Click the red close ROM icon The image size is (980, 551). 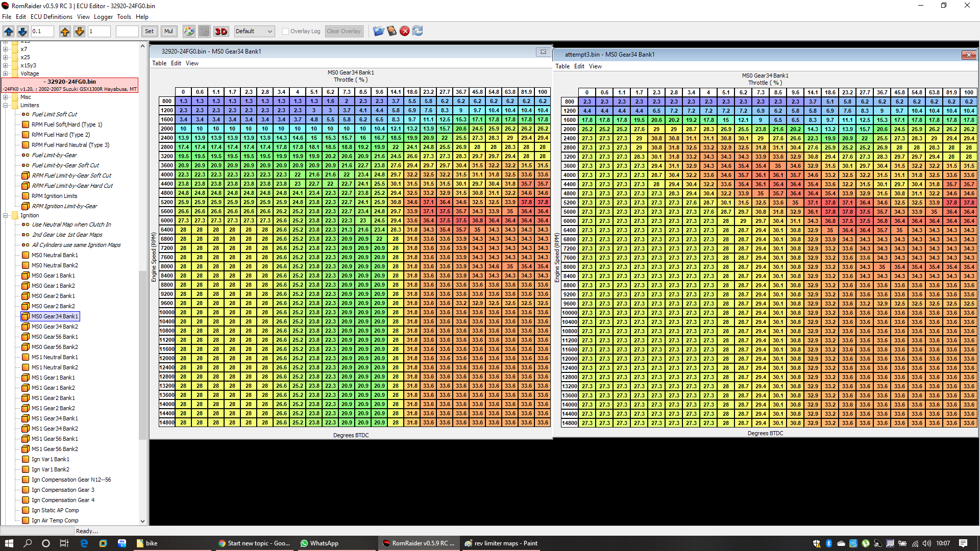point(405,31)
